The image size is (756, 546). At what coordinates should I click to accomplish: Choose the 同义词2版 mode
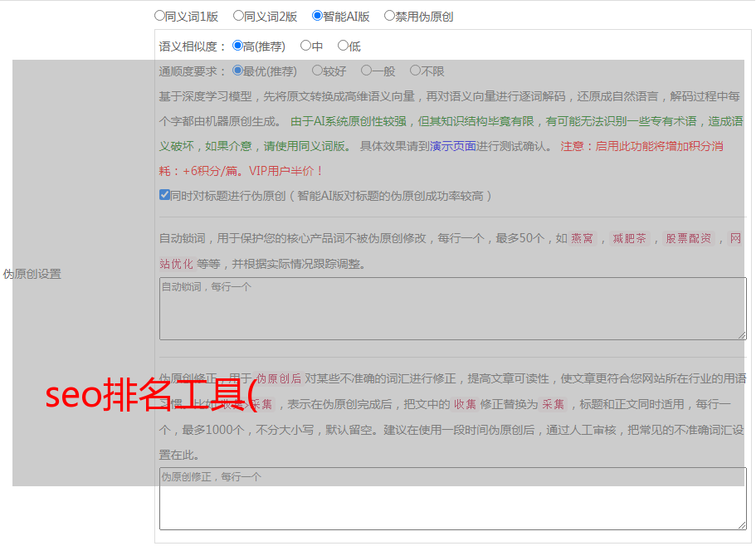tap(238, 16)
